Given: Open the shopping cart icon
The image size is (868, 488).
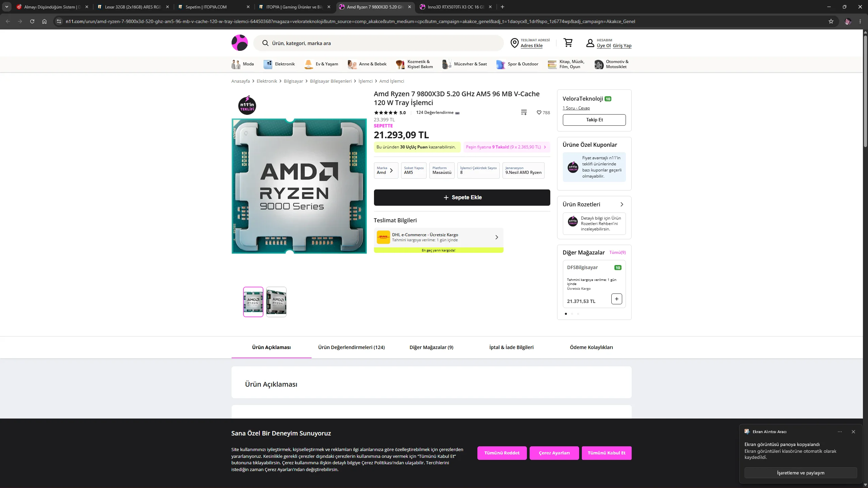Looking at the screenshot, I should [568, 43].
